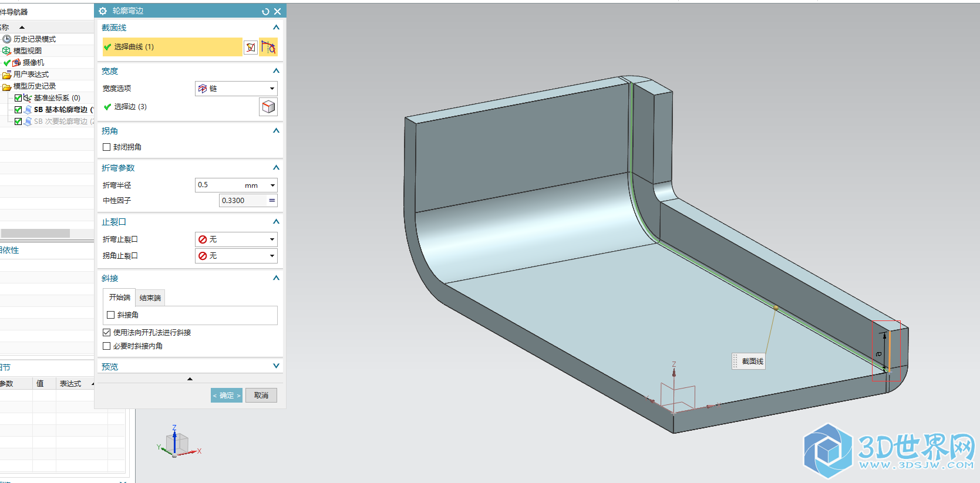Click the 确定 button
Image resolution: width=980 pixels, height=483 pixels.
click(x=227, y=396)
